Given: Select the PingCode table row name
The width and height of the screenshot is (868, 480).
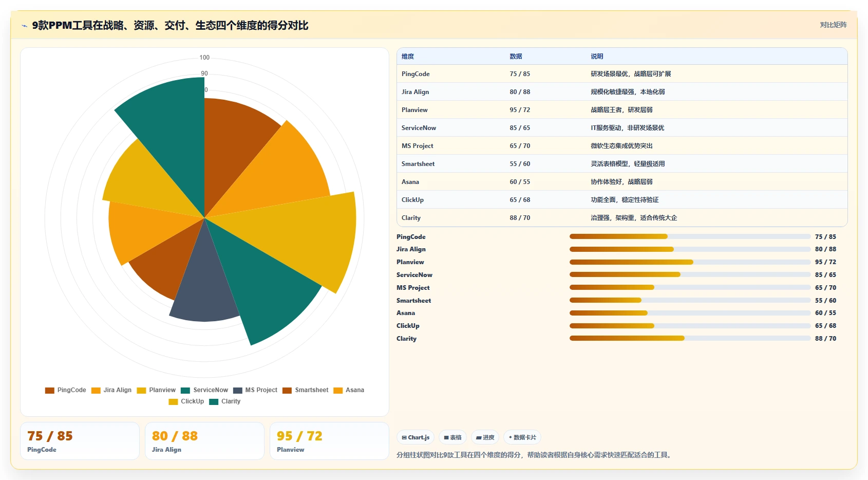Looking at the screenshot, I should (416, 74).
